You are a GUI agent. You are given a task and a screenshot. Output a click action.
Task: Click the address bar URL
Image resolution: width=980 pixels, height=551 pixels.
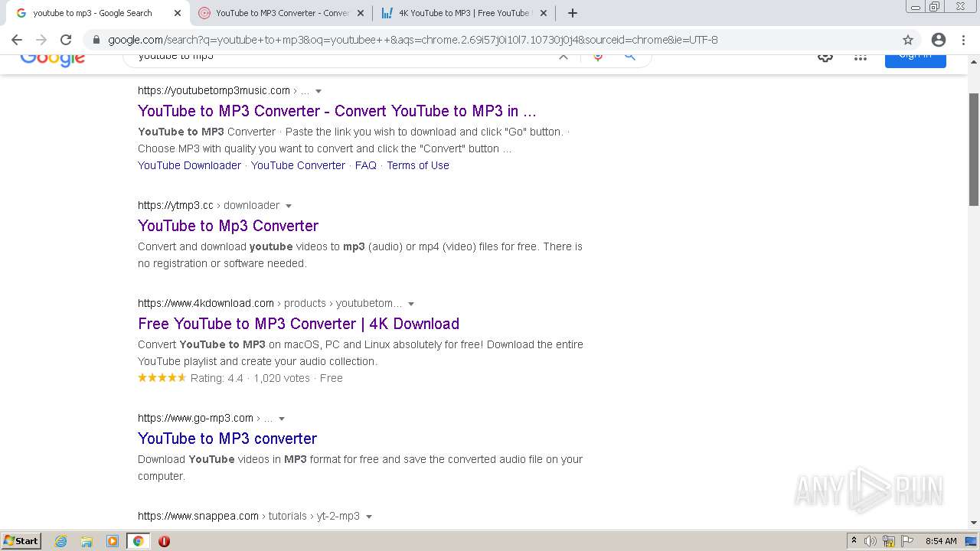[413, 40]
